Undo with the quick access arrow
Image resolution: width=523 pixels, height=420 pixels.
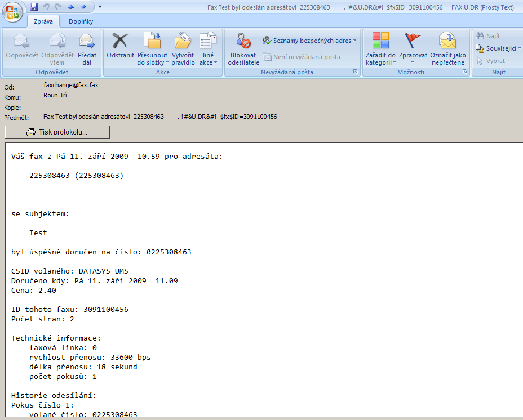pos(46,6)
